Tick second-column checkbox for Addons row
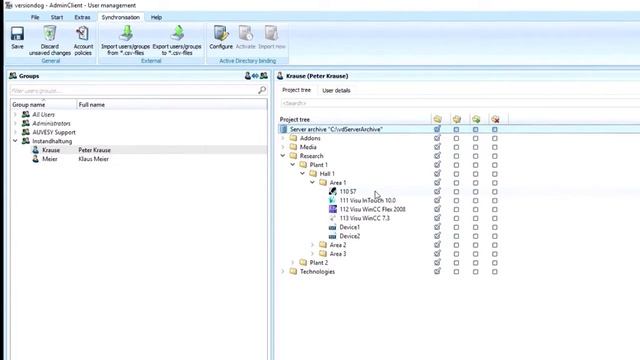640x360 pixels. pyautogui.click(x=456, y=138)
